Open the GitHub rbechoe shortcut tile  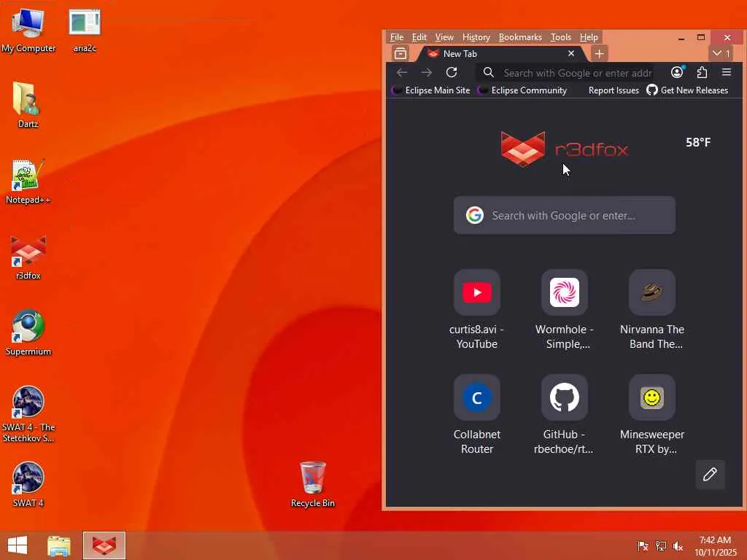(565, 415)
